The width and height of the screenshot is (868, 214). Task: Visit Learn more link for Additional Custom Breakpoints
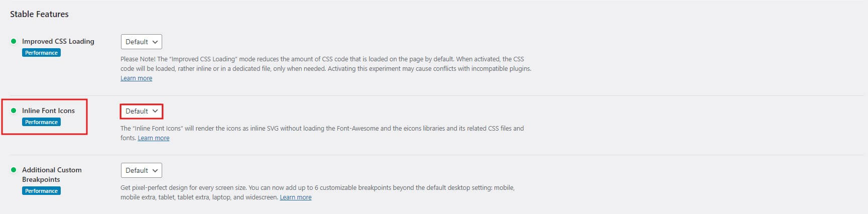point(295,197)
